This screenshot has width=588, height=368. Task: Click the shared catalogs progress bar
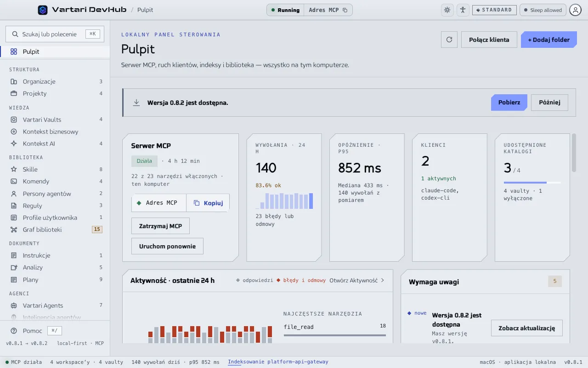tap(532, 183)
